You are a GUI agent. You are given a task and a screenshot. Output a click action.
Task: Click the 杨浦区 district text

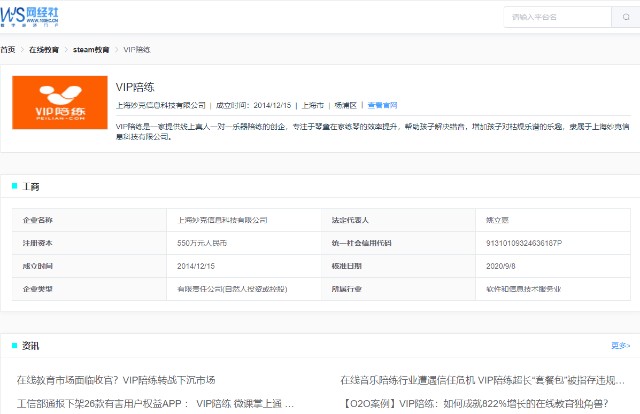point(346,105)
